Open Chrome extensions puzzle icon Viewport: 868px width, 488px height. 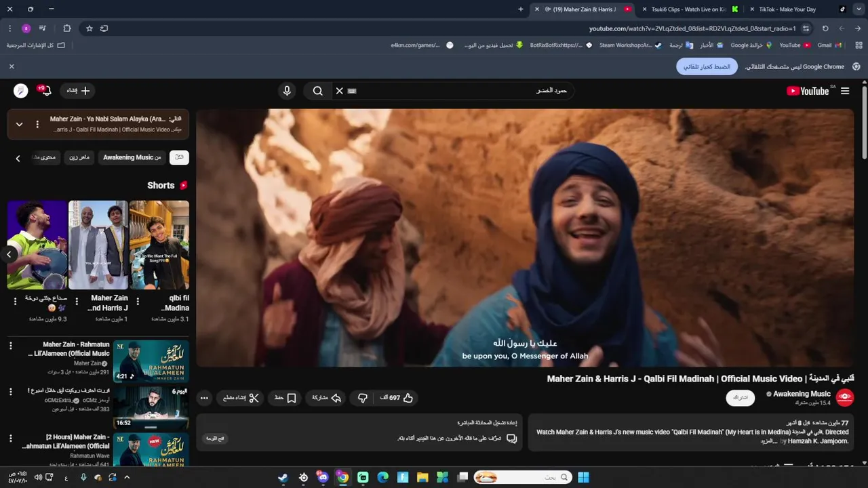point(66,28)
